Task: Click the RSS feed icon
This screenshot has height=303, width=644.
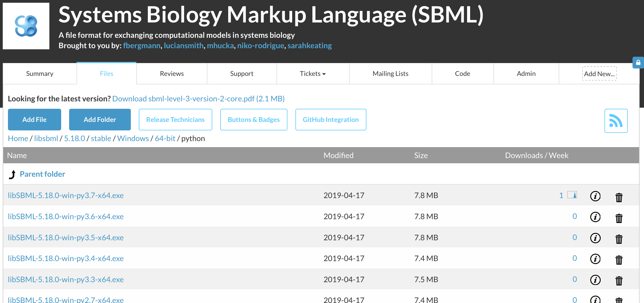Action: point(616,121)
